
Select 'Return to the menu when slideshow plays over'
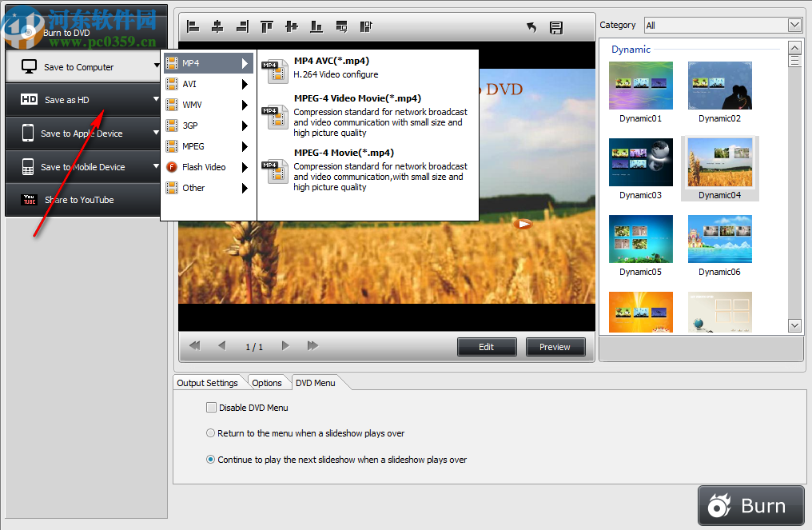pos(210,432)
